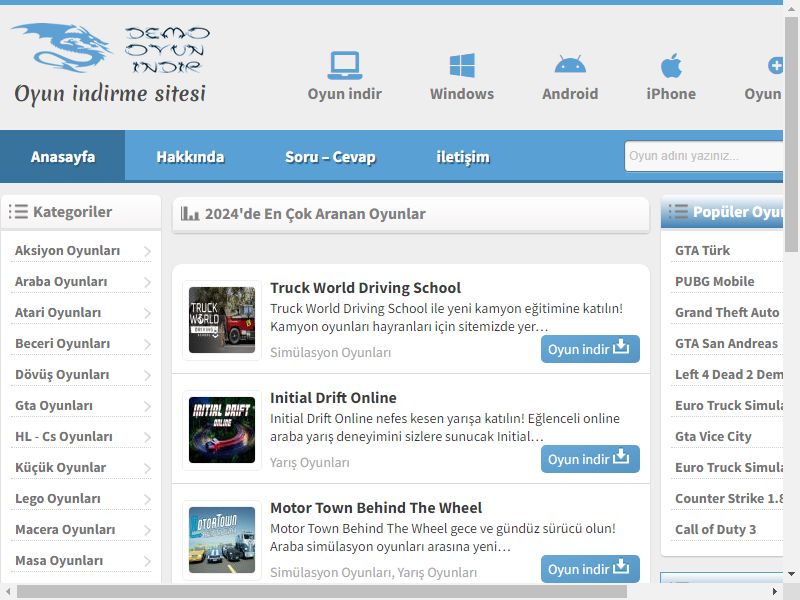Open GTA Türk in popular games
Viewport: 800px width, 600px height.
(703, 251)
